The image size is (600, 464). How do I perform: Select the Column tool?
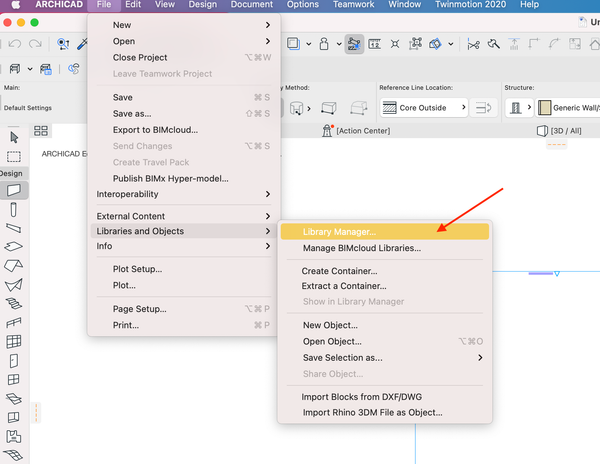13,210
